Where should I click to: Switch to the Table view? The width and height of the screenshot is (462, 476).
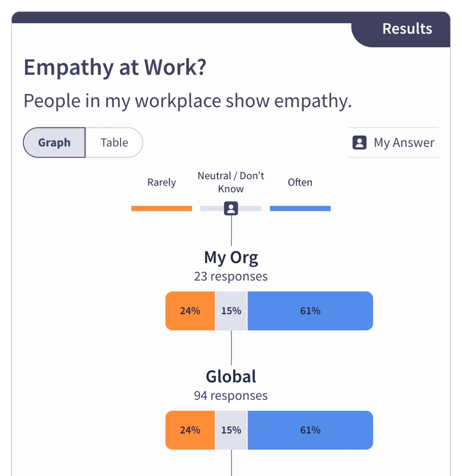[114, 142]
